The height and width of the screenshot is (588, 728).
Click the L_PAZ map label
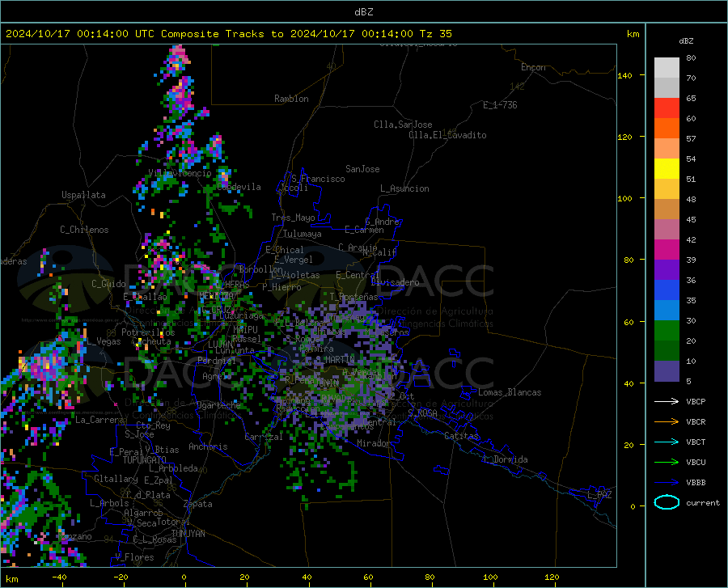click(x=599, y=495)
